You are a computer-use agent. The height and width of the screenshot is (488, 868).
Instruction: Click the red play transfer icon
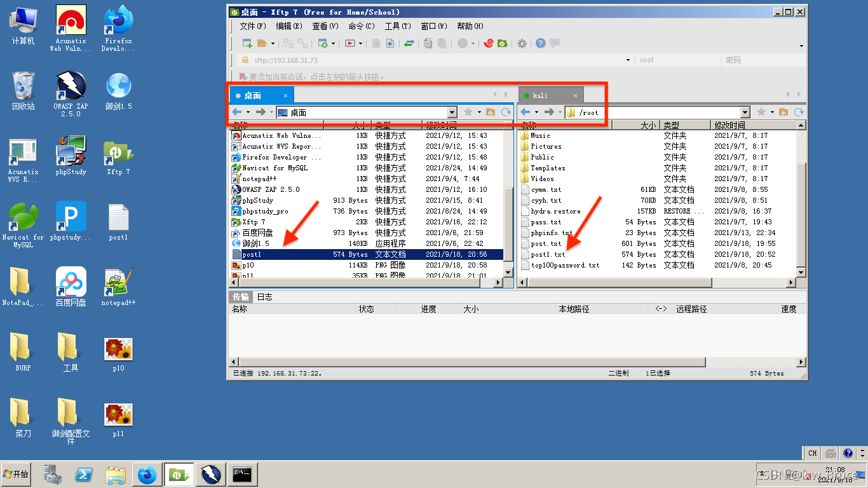click(349, 43)
